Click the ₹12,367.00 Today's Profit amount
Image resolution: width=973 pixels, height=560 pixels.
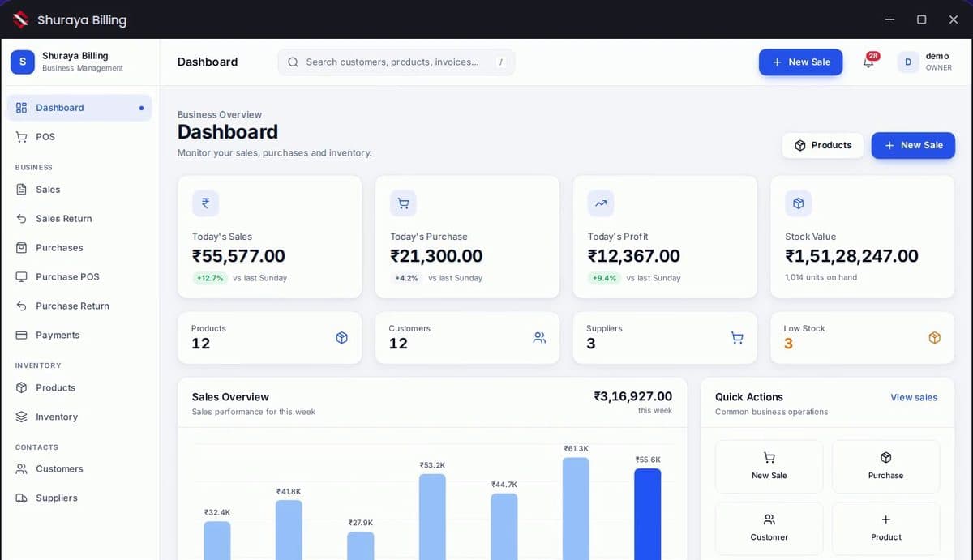click(634, 257)
